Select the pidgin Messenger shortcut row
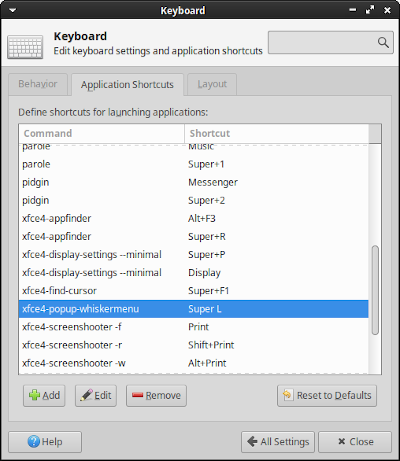This screenshot has width=400, height=461. pos(194,182)
